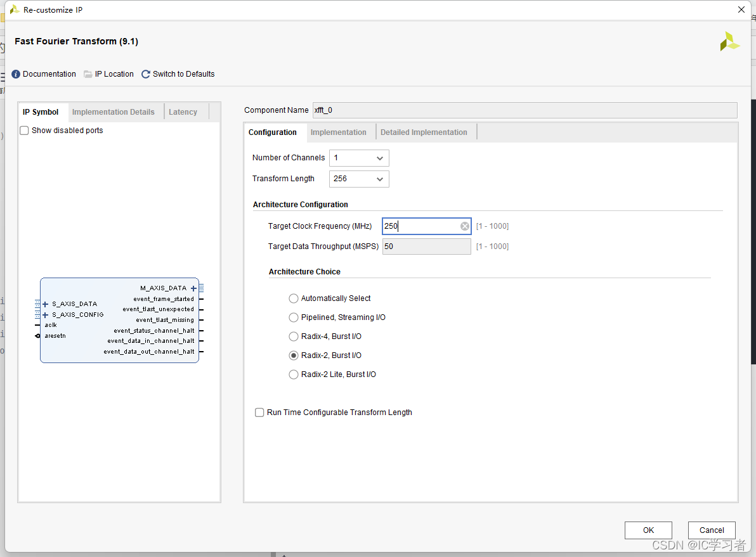Open the Latency tab
Viewport: 756px width, 557px height.
(183, 112)
